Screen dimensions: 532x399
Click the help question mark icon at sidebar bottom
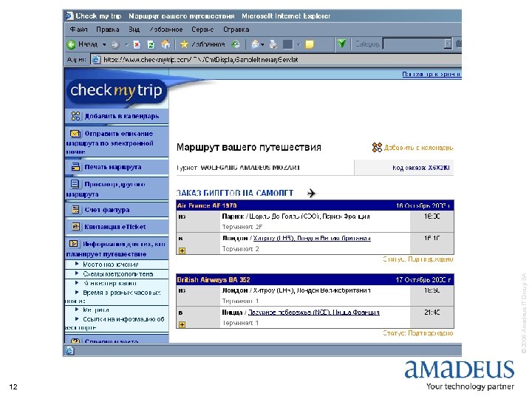click(75, 341)
